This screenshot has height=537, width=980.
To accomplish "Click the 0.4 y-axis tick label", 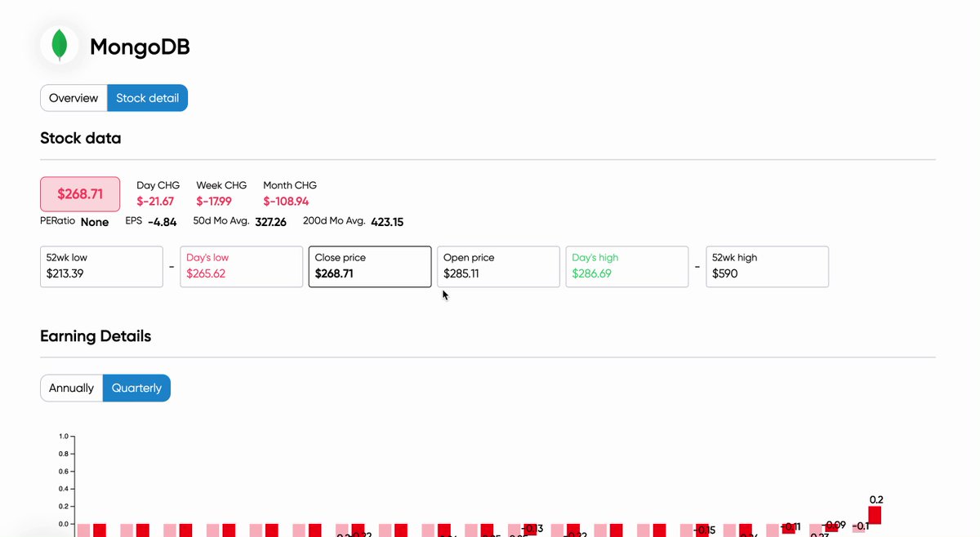I will 64,489.
